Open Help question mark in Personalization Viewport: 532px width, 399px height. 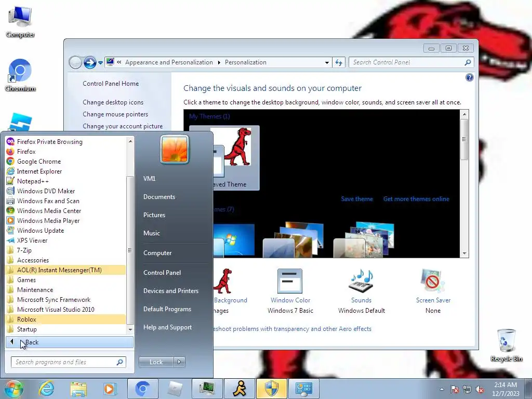(x=470, y=77)
